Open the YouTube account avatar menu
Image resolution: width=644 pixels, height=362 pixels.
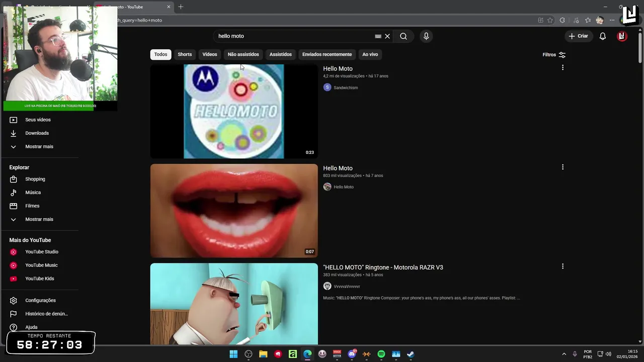point(622,36)
